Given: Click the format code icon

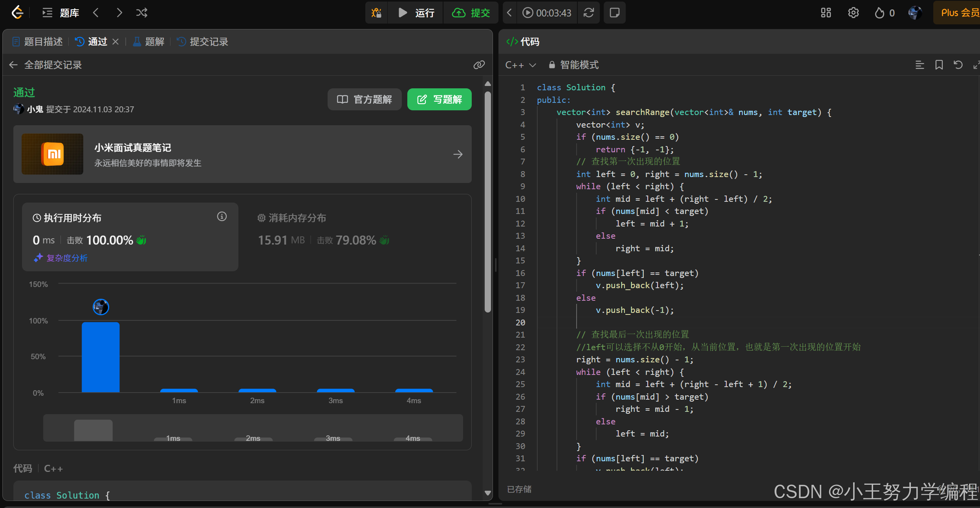Looking at the screenshot, I should click(x=920, y=65).
